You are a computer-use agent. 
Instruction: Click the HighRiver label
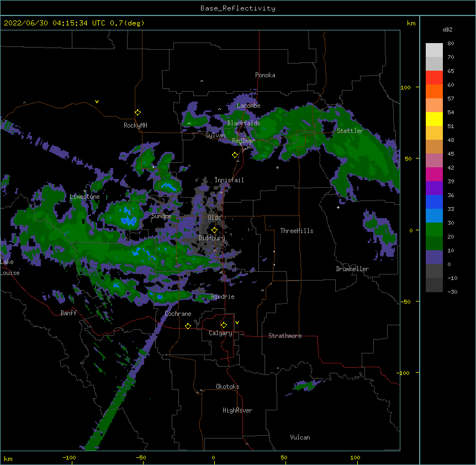[237, 410]
